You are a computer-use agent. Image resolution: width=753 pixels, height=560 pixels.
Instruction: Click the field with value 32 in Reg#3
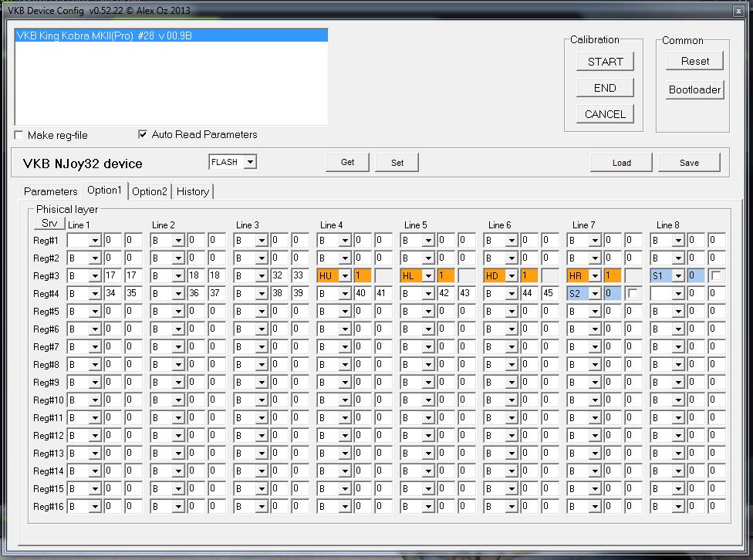[x=279, y=275]
